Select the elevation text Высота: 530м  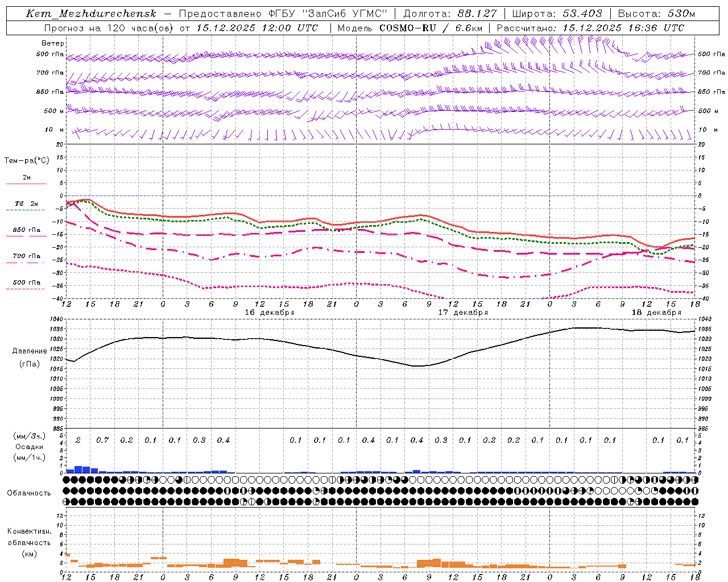[x=656, y=14]
